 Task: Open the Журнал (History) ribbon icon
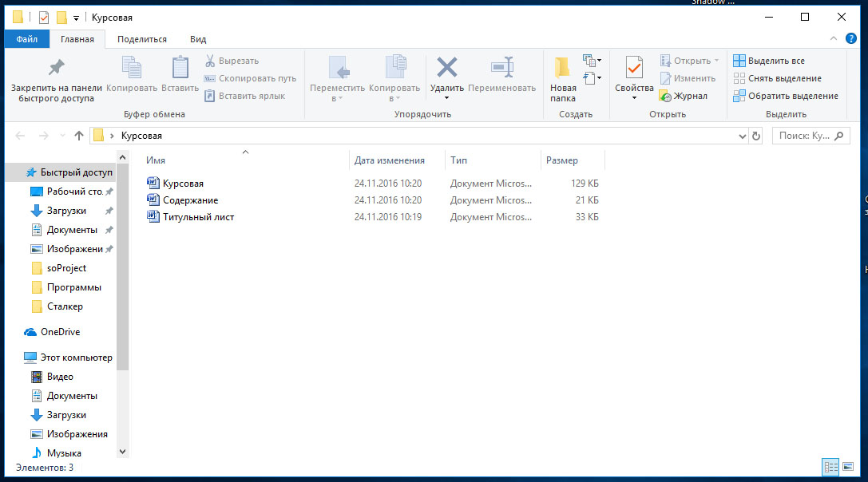(667, 96)
